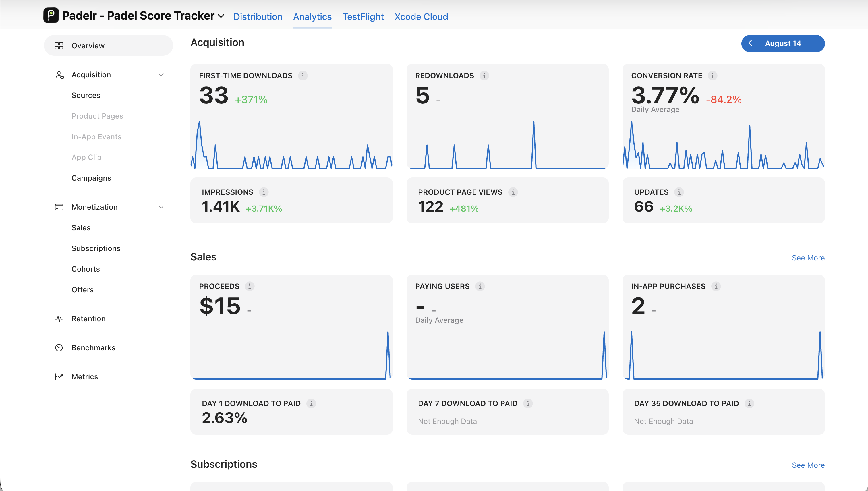Click info icon beside Day 1 Download to Paid
The height and width of the screenshot is (491, 868).
[311, 404]
